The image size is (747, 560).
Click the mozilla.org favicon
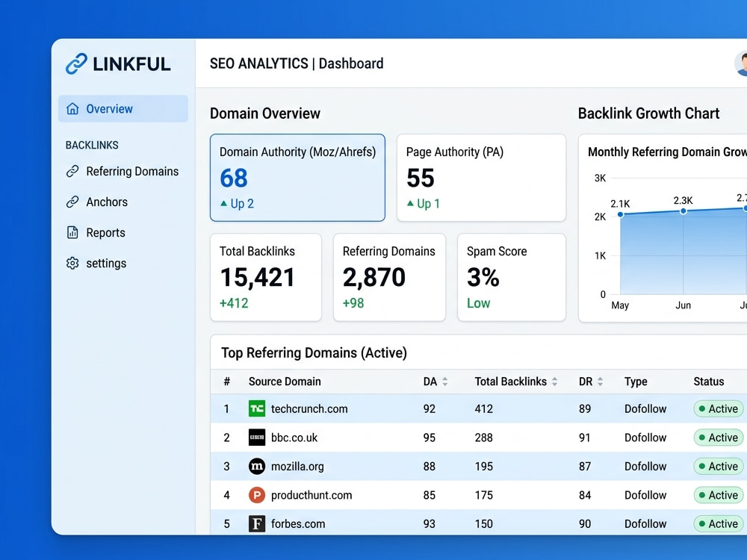click(257, 466)
